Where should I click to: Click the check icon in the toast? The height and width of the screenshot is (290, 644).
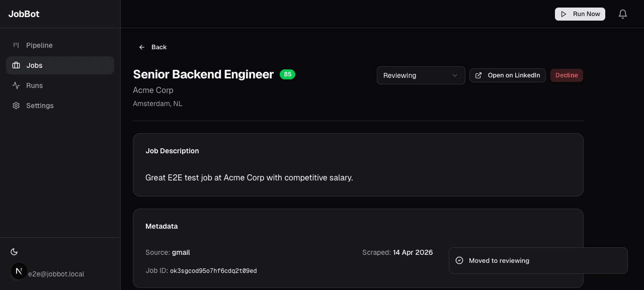tap(459, 260)
